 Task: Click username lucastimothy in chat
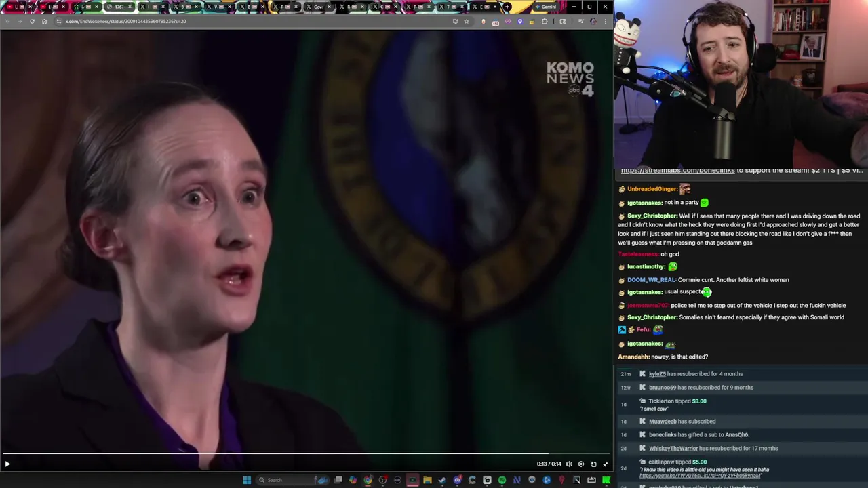tap(646, 266)
